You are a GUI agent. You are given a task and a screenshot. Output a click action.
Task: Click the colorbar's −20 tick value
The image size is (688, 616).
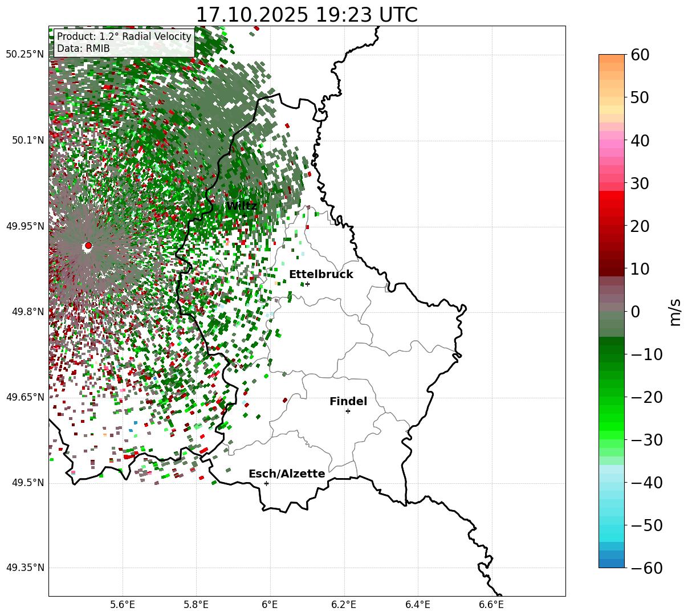coord(646,397)
